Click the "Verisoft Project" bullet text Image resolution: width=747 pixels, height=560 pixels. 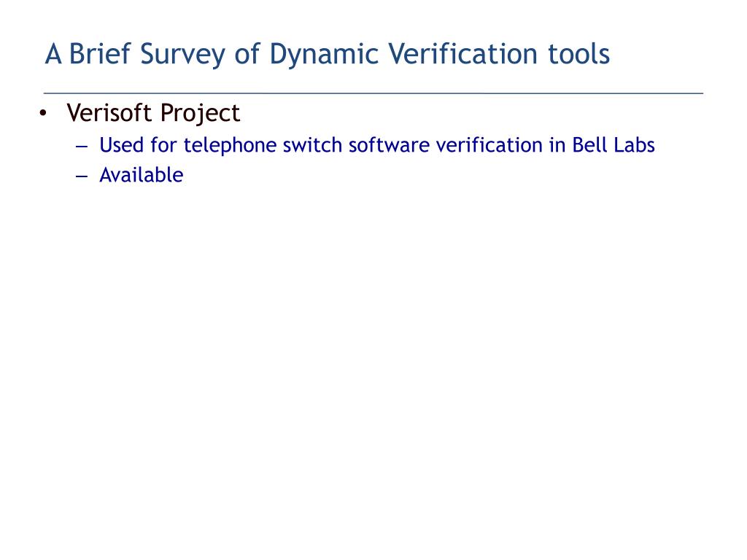tap(153, 114)
